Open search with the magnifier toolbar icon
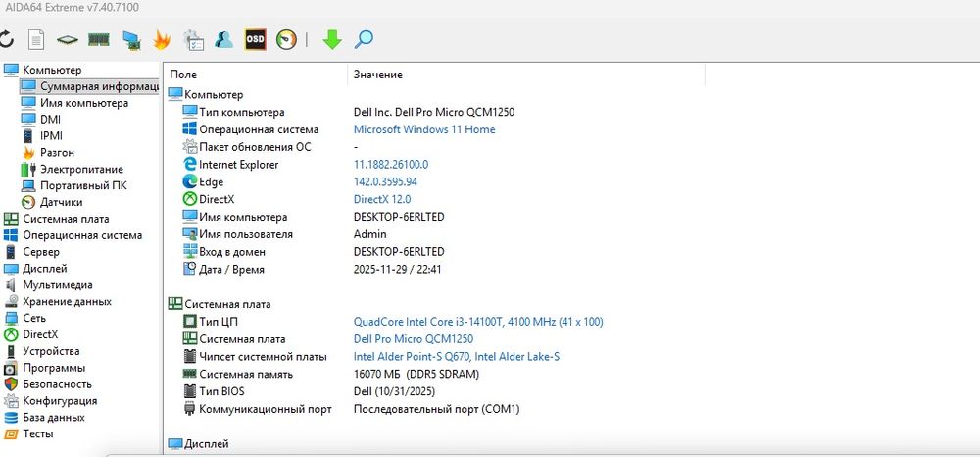 pos(364,39)
